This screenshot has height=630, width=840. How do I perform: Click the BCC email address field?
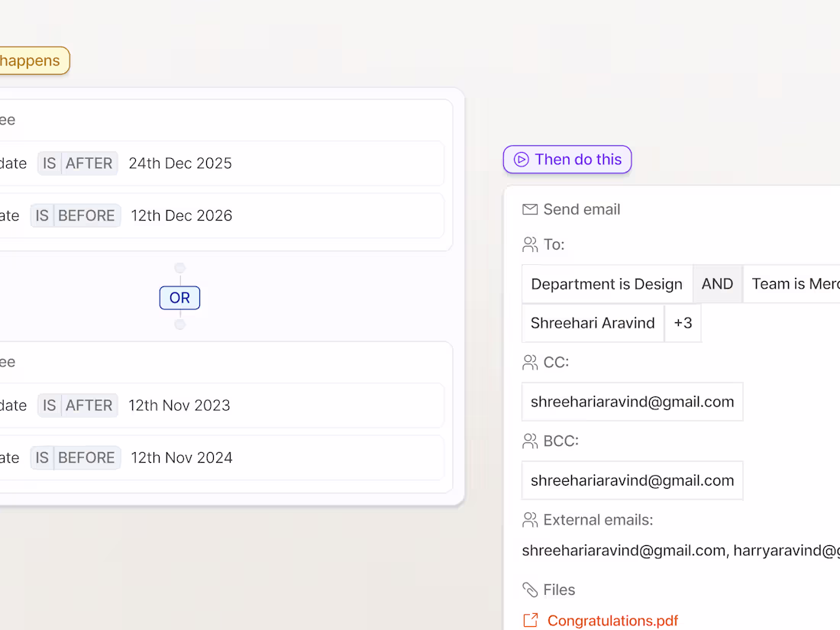click(x=632, y=480)
